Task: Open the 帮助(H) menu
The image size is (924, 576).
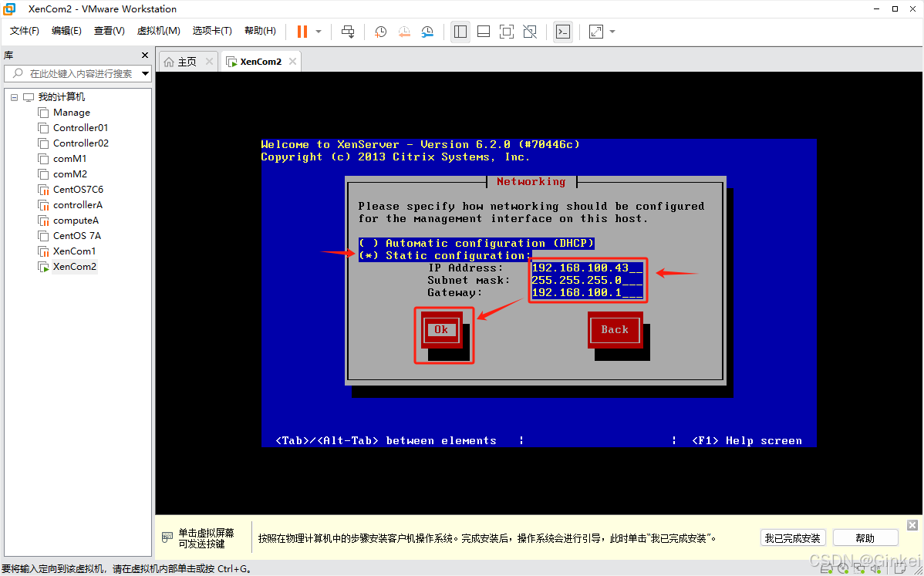Action: (x=260, y=31)
